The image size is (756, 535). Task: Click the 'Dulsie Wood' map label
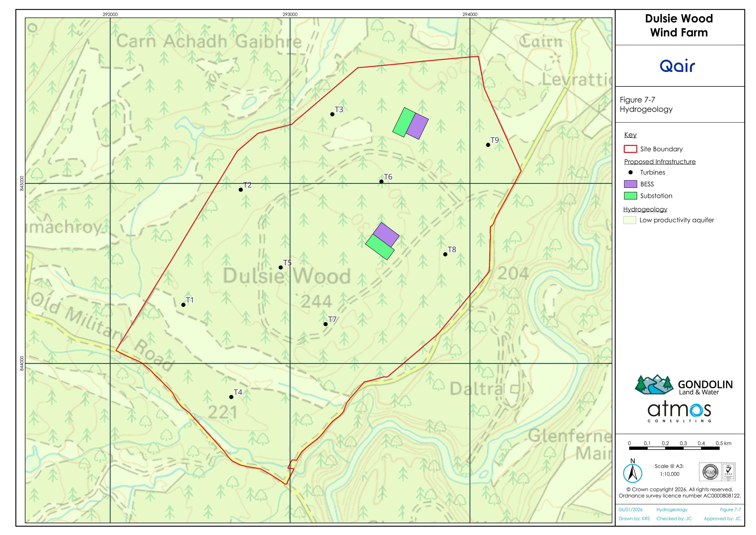287,276
